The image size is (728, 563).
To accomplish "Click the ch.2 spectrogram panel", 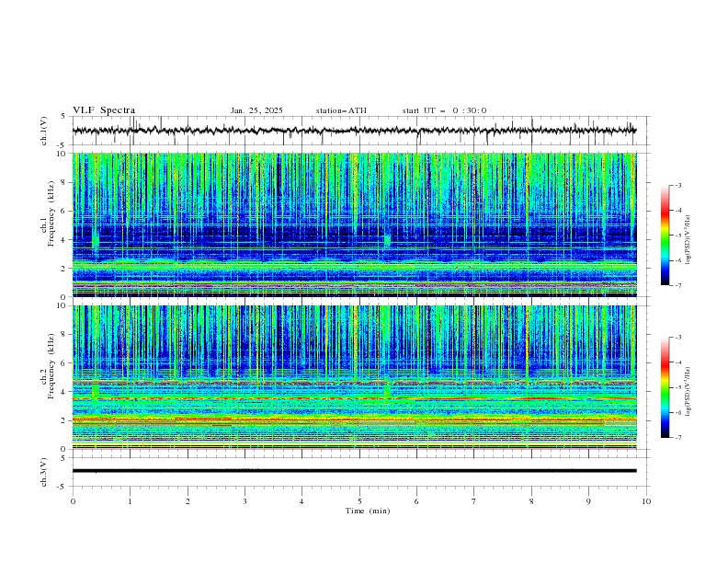I will point(354,377).
